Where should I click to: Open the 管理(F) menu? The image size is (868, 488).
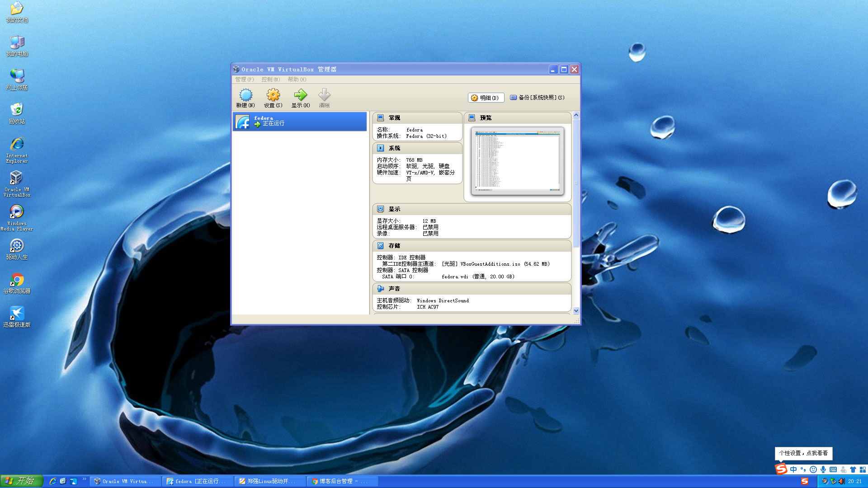[x=244, y=80]
